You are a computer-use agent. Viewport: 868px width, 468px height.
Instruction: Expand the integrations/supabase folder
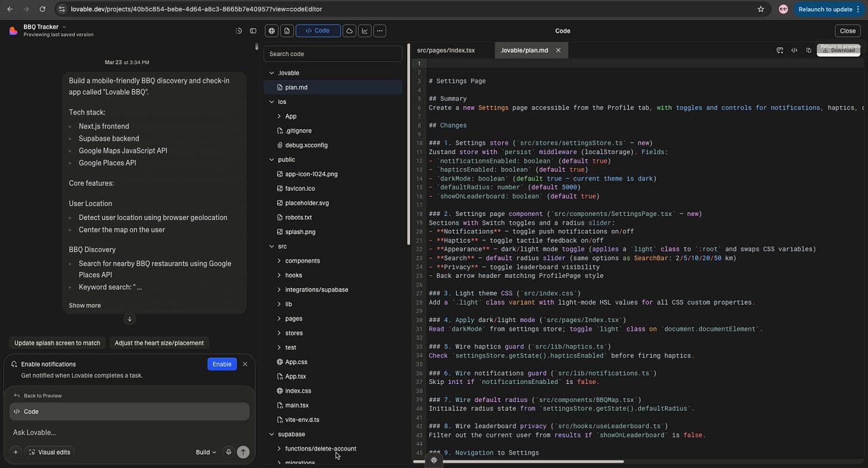pyautogui.click(x=279, y=290)
